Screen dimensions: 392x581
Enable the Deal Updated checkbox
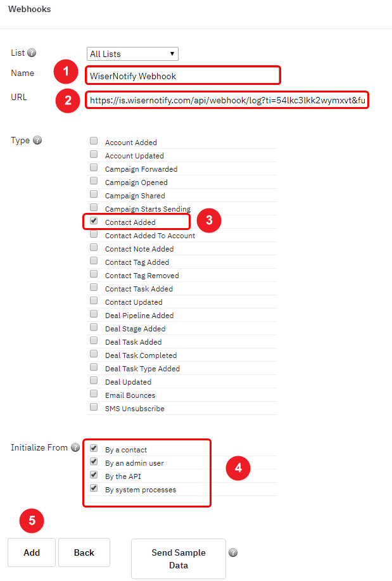pos(94,381)
